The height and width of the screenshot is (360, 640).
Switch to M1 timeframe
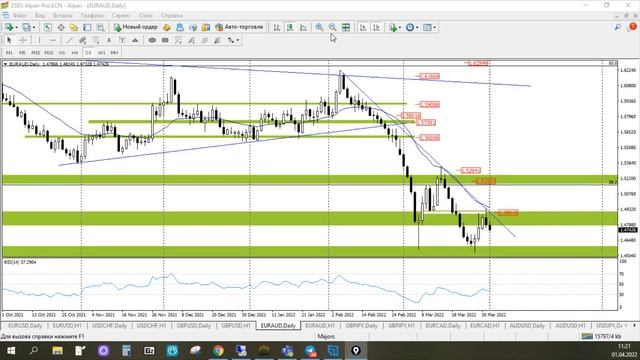pos(9,53)
